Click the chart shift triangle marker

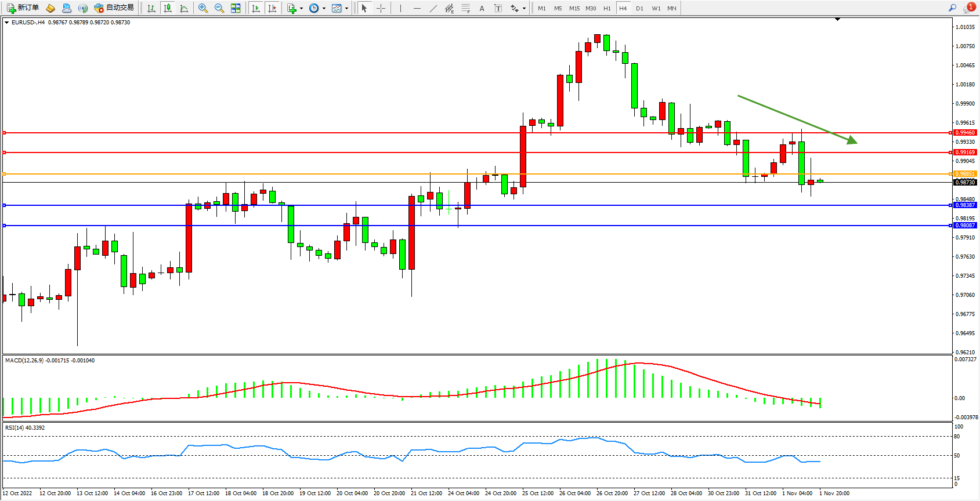(837, 19)
